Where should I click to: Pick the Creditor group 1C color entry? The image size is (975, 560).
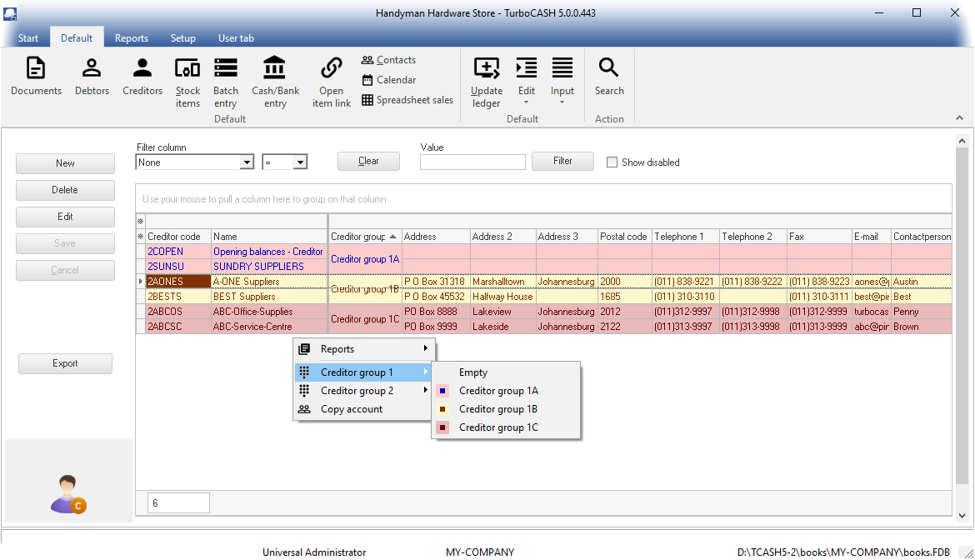[498, 427]
